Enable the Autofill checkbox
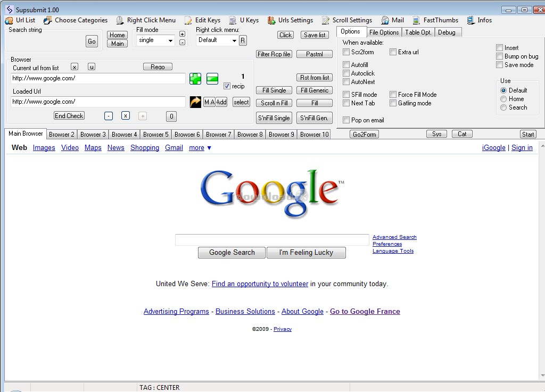 click(x=346, y=64)
